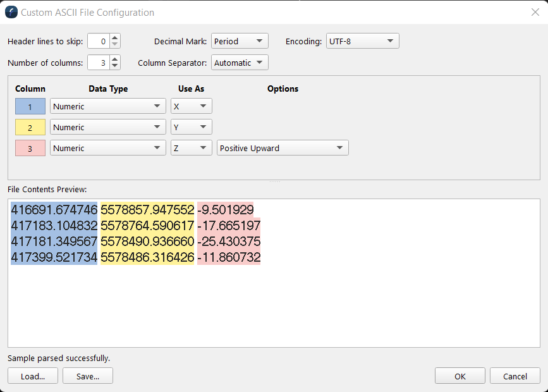The image size is (548, 392).
Task: Increase header lines to skip value
Action: [x=114, y=38]
